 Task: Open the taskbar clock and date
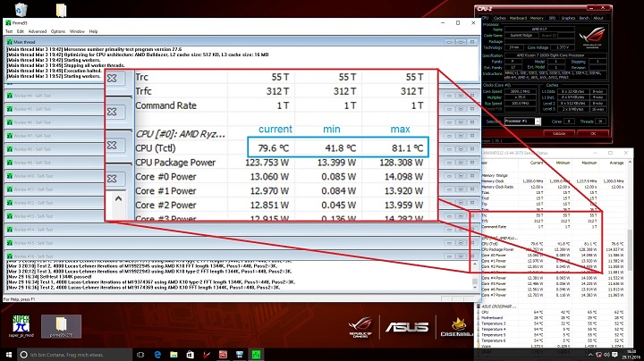[x=631, y=355]
